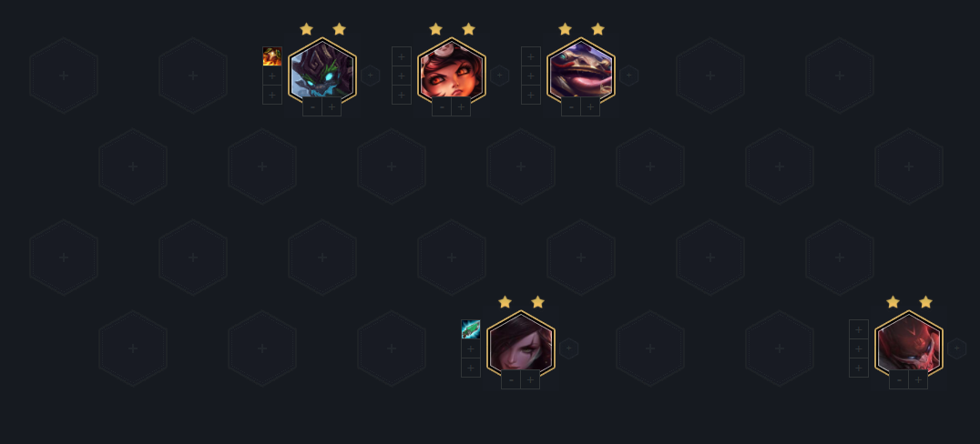The image size is (980, 444).
Task: Add item in Maokai's second item slot
Action: (x=272, y=76)
